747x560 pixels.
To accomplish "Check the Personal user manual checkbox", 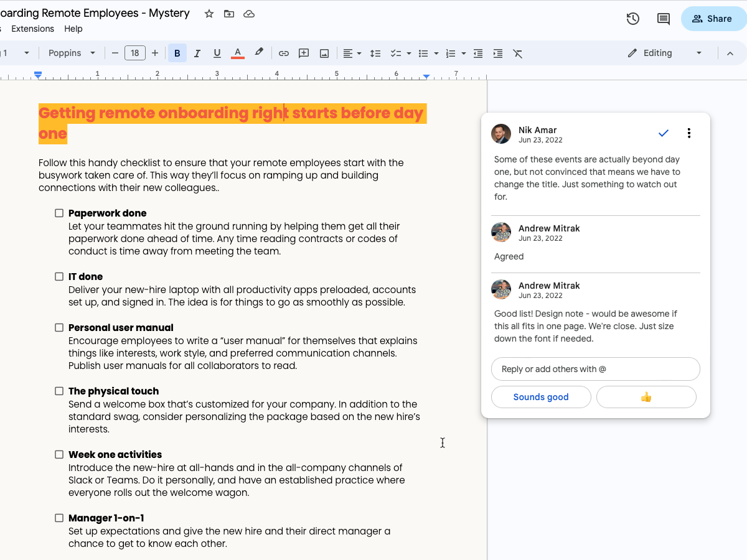I will pyautogui.click(x=59, y=327).
